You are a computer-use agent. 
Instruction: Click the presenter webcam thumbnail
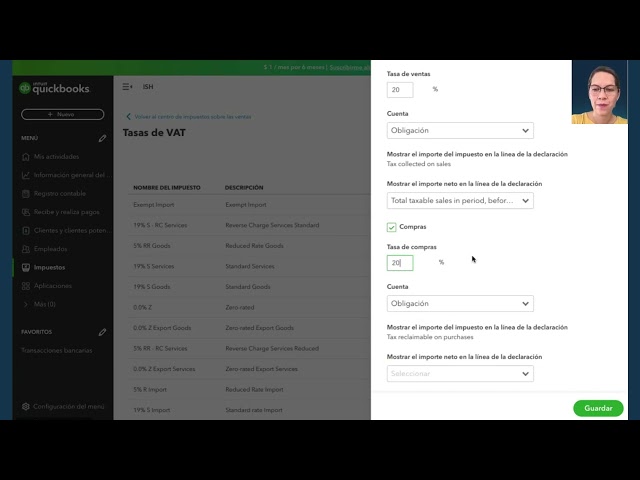[x=600, y=92]
